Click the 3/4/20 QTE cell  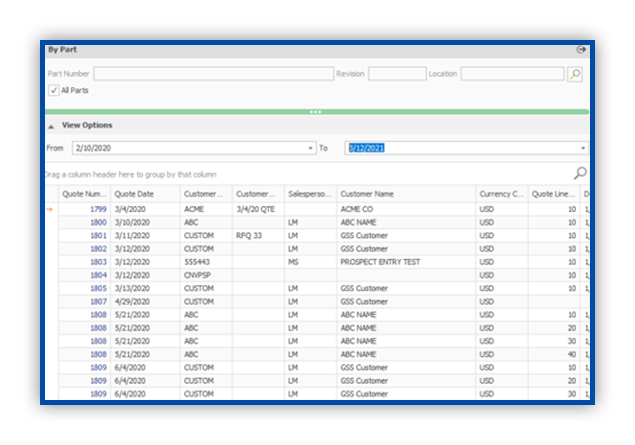[x=258, y=209]
